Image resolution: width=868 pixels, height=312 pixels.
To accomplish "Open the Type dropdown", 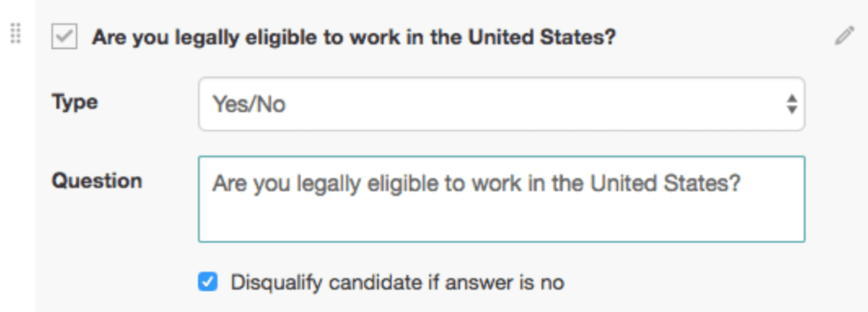I will [501, 104].
